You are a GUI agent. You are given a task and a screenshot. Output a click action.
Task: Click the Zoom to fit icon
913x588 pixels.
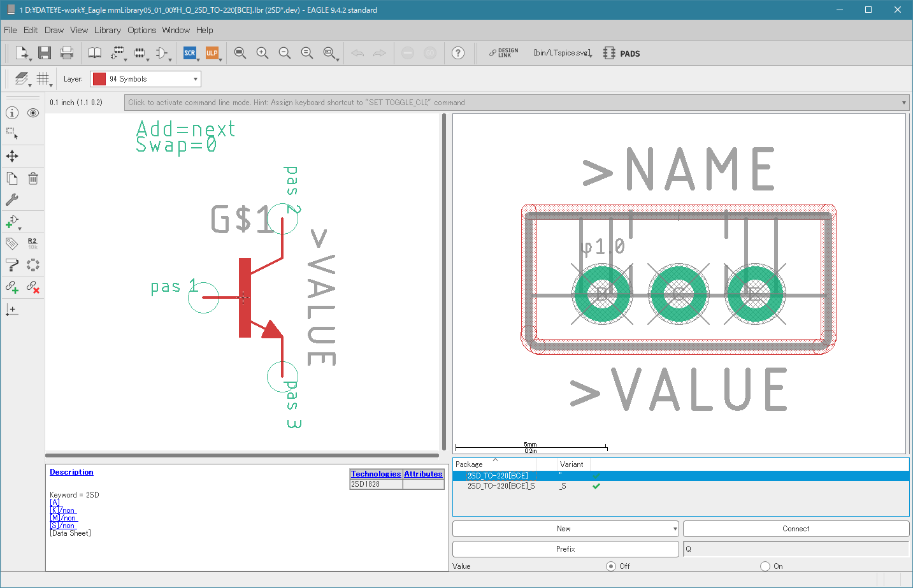(240, 53)
